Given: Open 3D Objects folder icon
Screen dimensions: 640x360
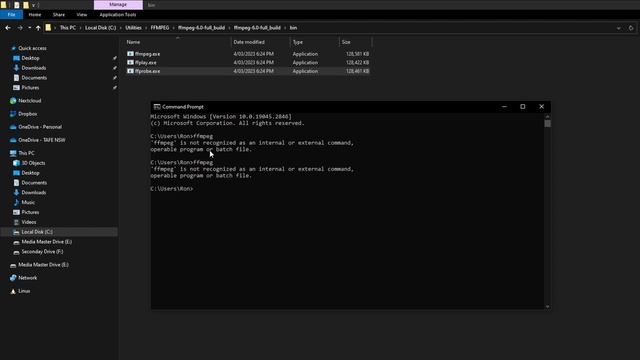Looking at the screenshot, I should click(16, 163).
